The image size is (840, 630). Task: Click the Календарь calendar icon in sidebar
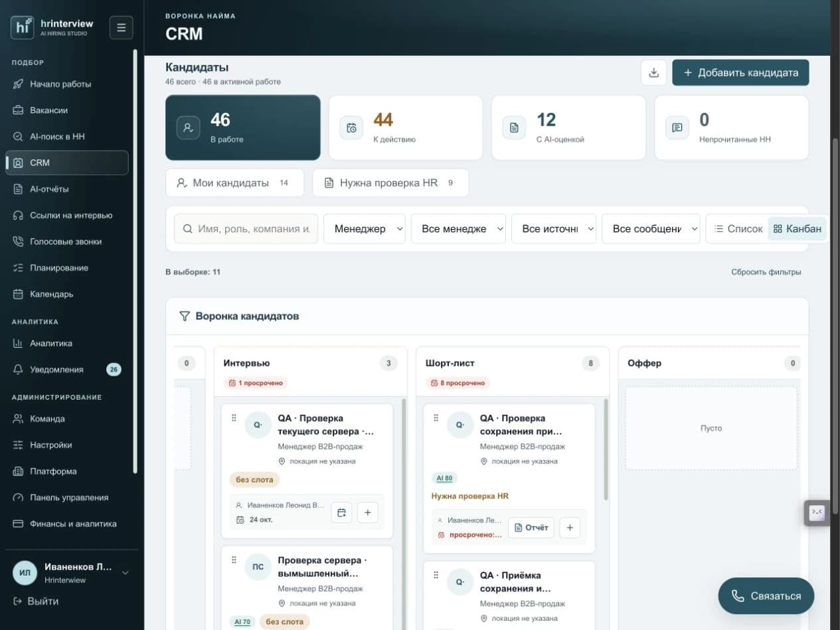tap(18, 294)
